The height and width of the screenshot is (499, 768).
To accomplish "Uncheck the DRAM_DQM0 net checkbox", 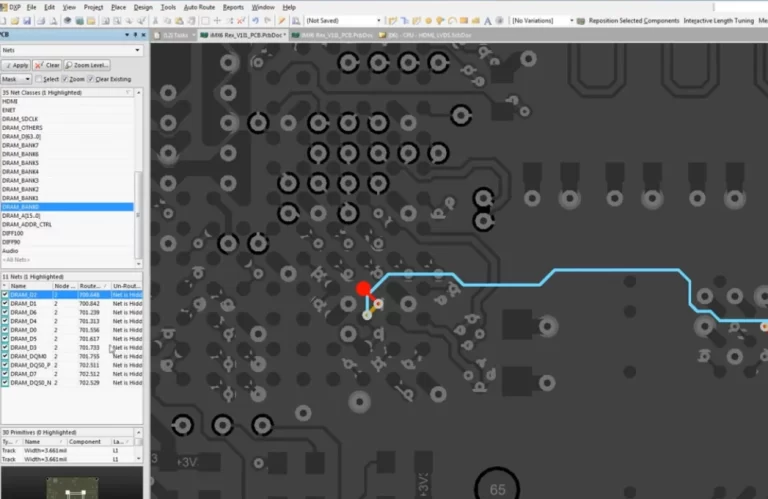I will [x=5, y=356].
